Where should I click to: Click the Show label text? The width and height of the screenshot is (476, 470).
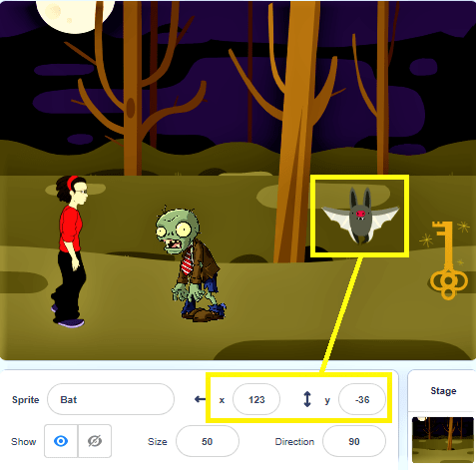click(24, 441)
